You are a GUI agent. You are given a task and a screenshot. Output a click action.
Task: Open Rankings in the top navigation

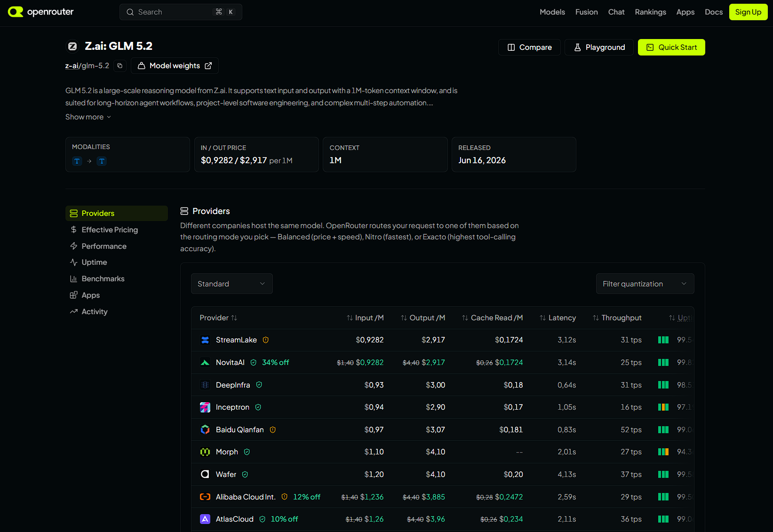(x=651, y=12)
